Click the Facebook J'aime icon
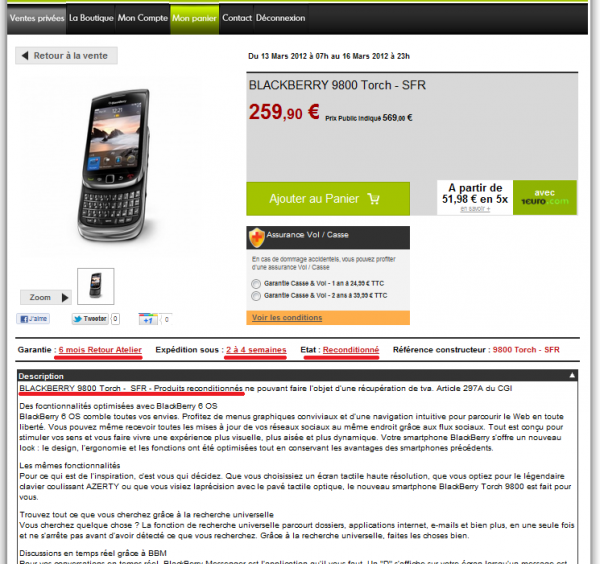The width and height of the screenshot is (600, 564). coord(33,319)
